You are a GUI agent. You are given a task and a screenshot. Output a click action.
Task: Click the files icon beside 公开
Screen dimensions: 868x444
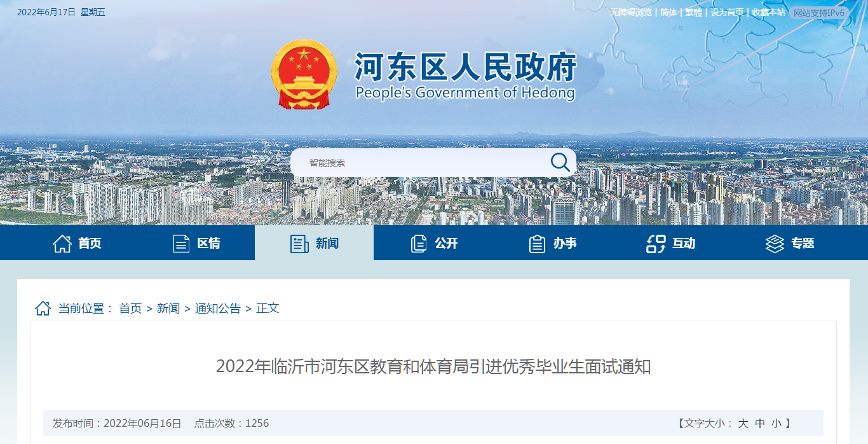coord(419,243)
